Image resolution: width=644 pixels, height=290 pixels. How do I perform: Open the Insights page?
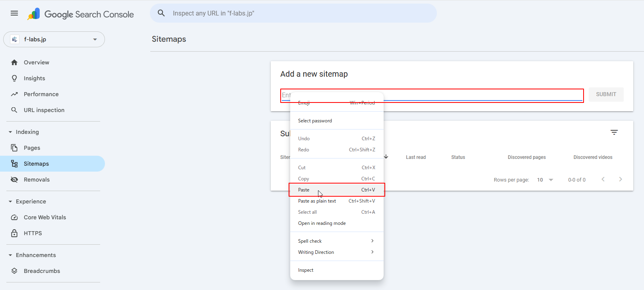[x=52, y=78]
